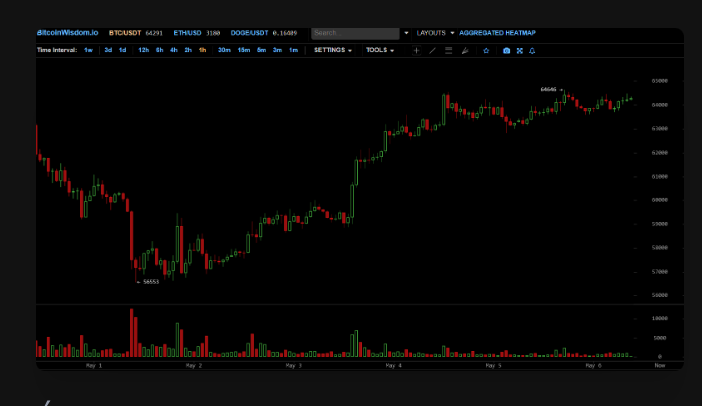
Task: Click the star favorite icon
Action: click(x=485, y=50)
